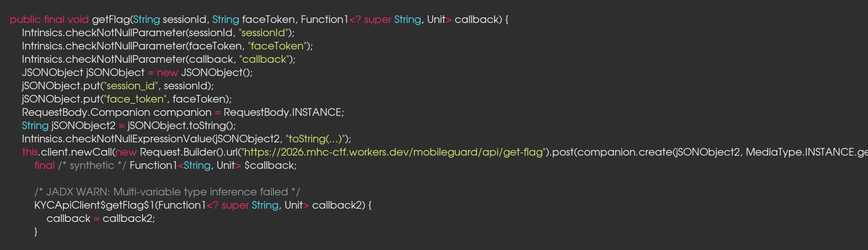Click the getFlag method name in the signature
The image size is (868, 250).
(x=110, y=19)
